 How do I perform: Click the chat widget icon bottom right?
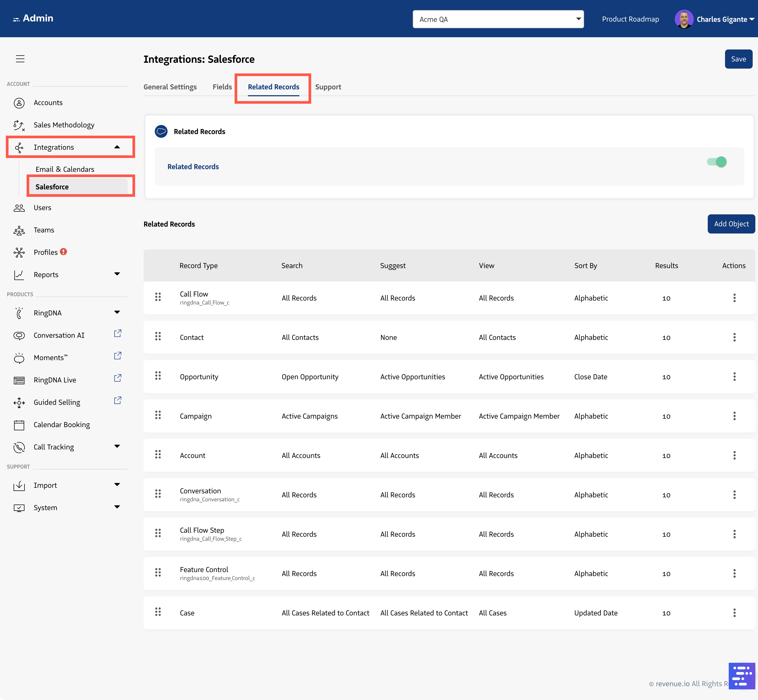click(x=741, y=676)
